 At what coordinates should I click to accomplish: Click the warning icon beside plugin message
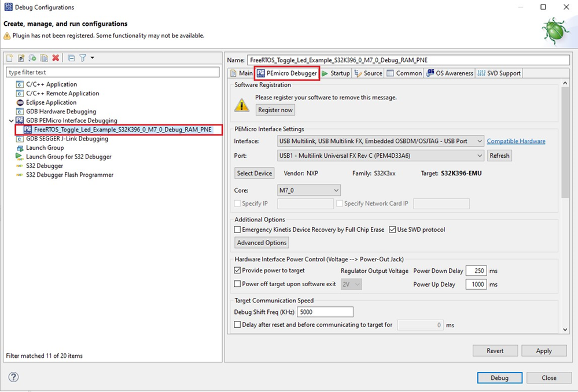click(7, 36)
